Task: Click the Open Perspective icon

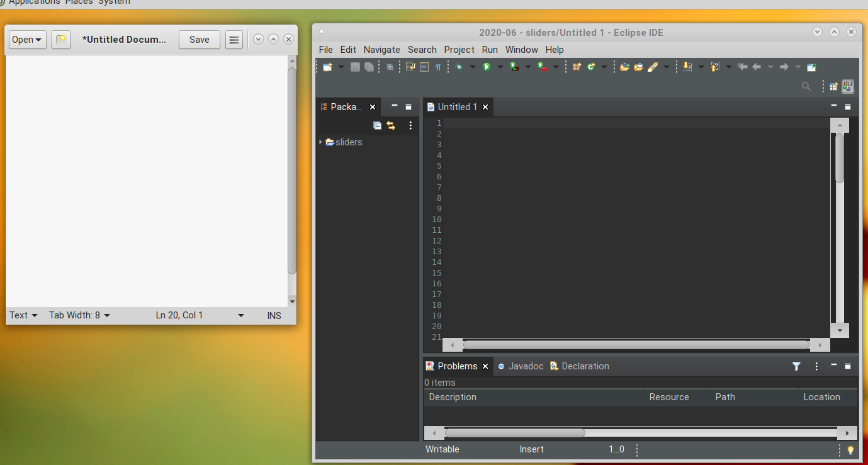Action: (833, 86)
